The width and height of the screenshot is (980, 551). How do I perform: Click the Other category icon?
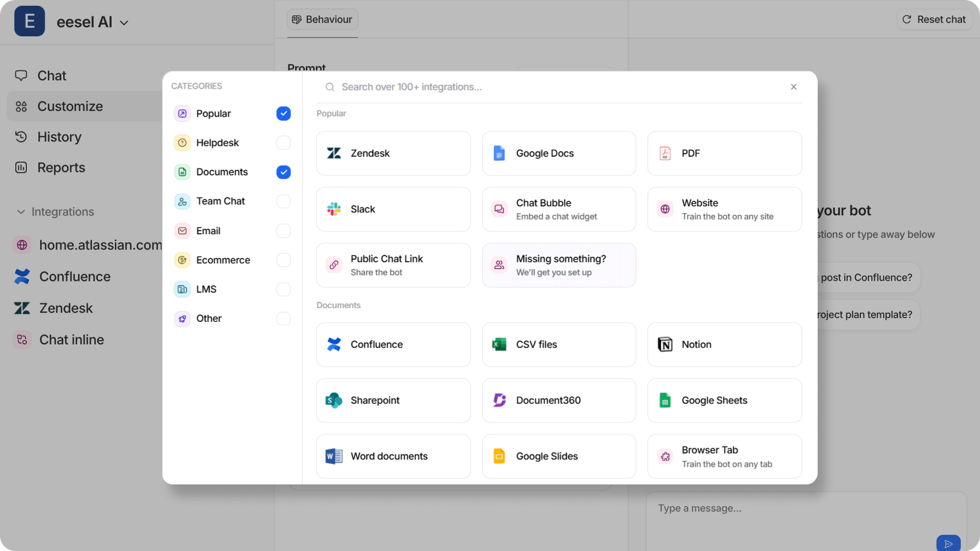[182, 318]
